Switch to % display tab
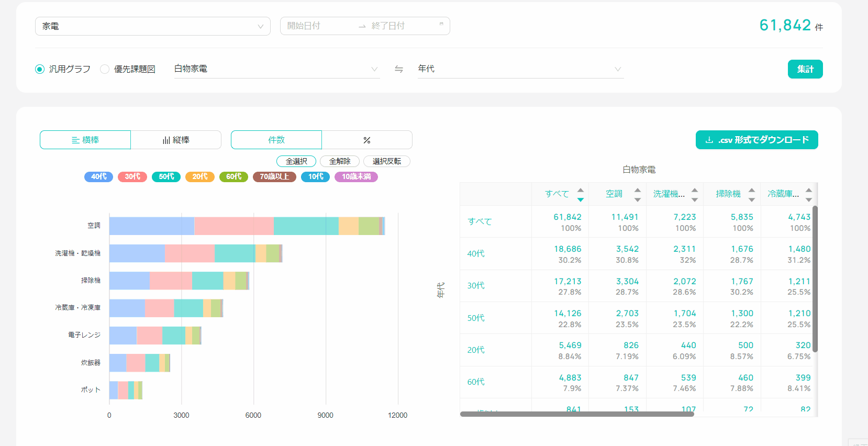 366,140
